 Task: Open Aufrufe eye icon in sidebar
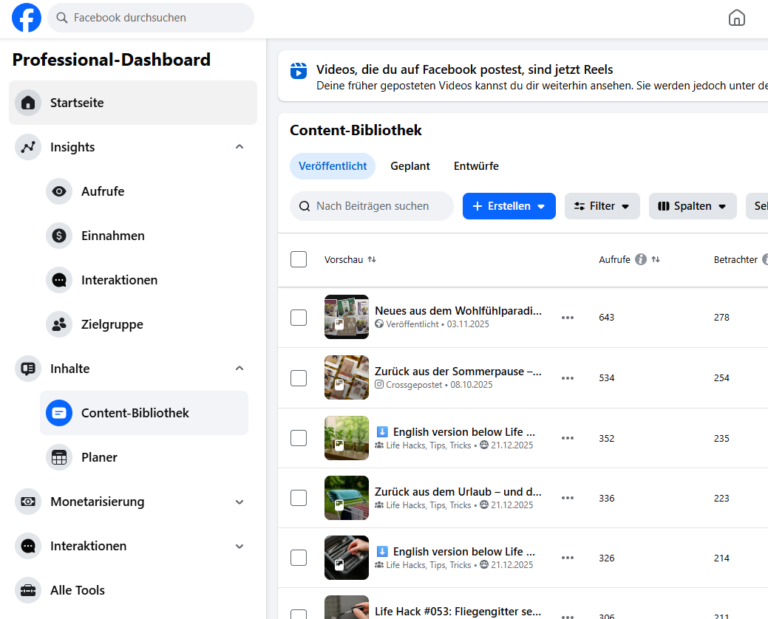[x=59, y=191]
